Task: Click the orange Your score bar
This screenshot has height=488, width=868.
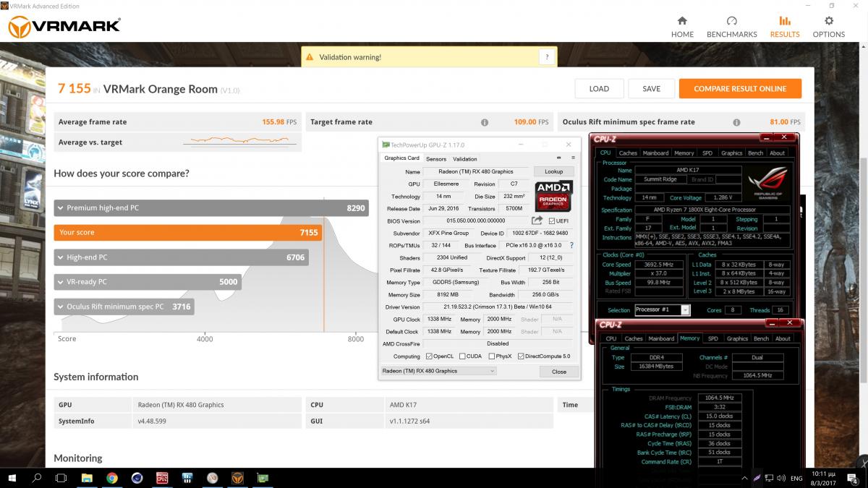Action: click(x=187, y=233)
